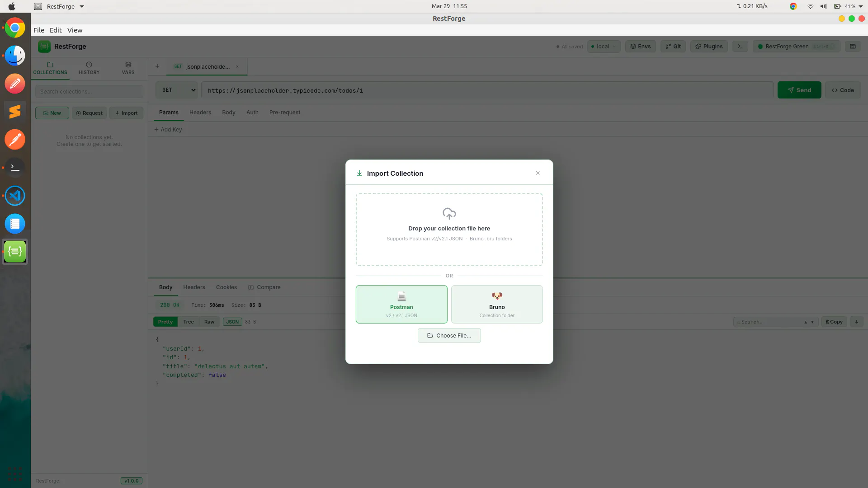
Task: Close the jsonplaceholder request tab
Action: [x=237, y=66]
